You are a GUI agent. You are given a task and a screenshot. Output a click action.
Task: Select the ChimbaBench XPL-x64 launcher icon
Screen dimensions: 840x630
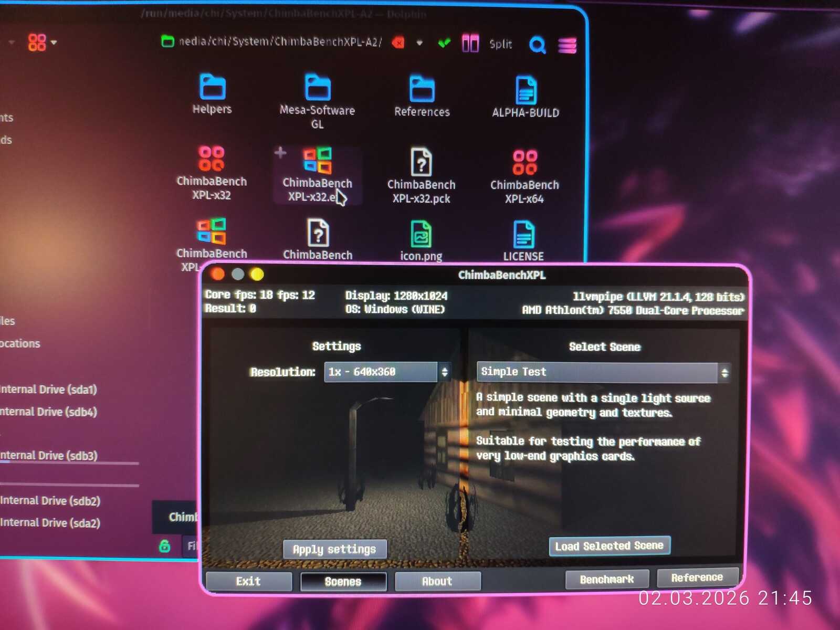[524, 176]
